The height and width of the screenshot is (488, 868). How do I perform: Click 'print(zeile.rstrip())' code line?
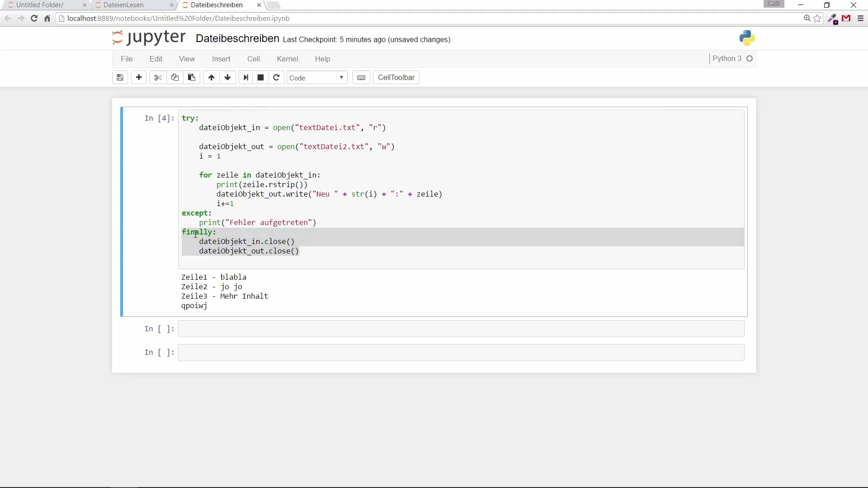pos(262,185)
